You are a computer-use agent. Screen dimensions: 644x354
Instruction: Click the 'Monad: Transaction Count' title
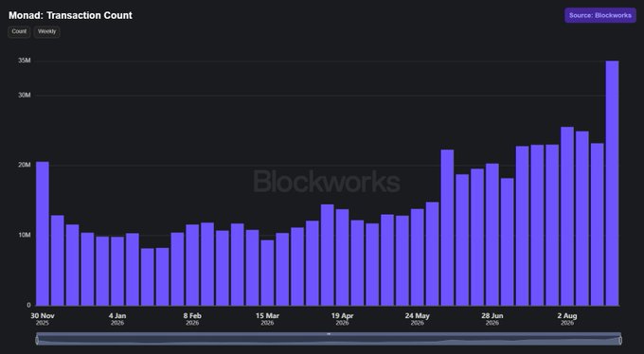[x=70, y=15]
